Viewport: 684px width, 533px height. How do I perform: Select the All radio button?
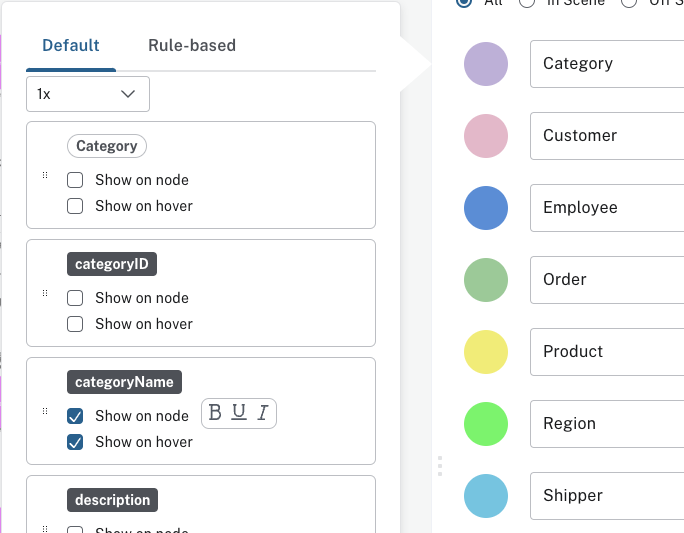[x=464, y=2]
